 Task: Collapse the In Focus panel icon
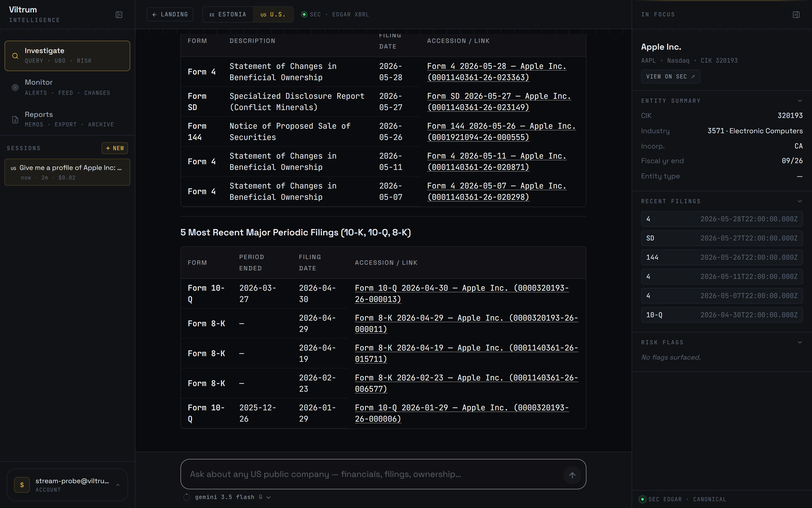point(796,14)
